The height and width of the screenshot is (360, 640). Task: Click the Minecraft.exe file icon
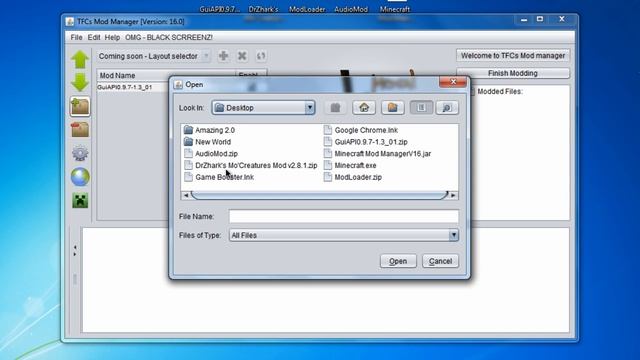point(328,165)
